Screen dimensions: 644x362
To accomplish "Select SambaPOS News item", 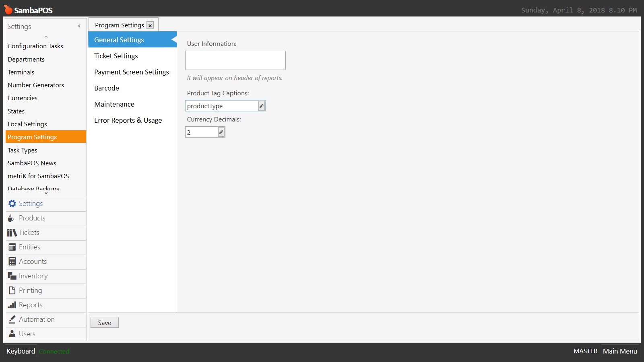I will 46,163.
